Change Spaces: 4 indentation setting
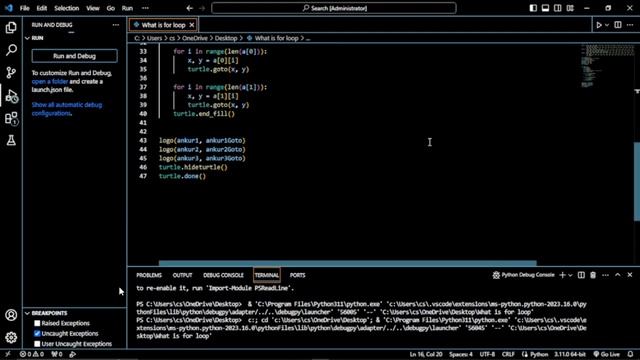Screen dimensions: 640x360 click(461, 354)
